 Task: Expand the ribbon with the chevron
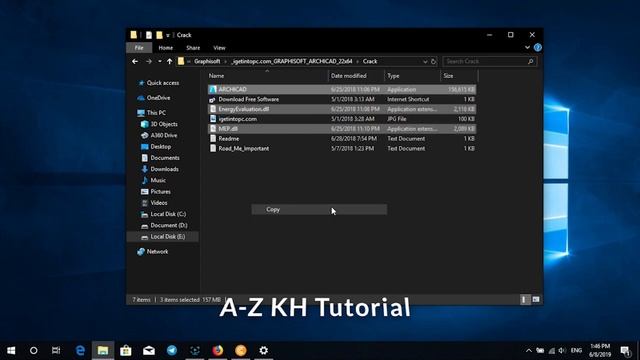(x=527, y=47)
